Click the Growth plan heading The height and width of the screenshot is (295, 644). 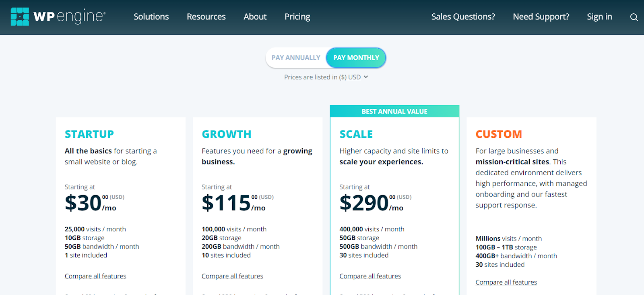(227, 134)
